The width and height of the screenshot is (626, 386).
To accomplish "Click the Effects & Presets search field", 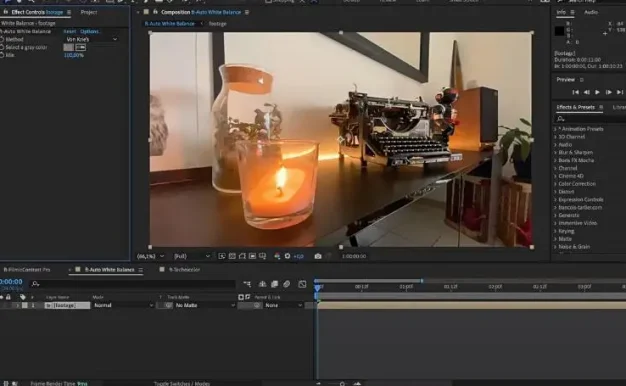I will tap(591, 119).
